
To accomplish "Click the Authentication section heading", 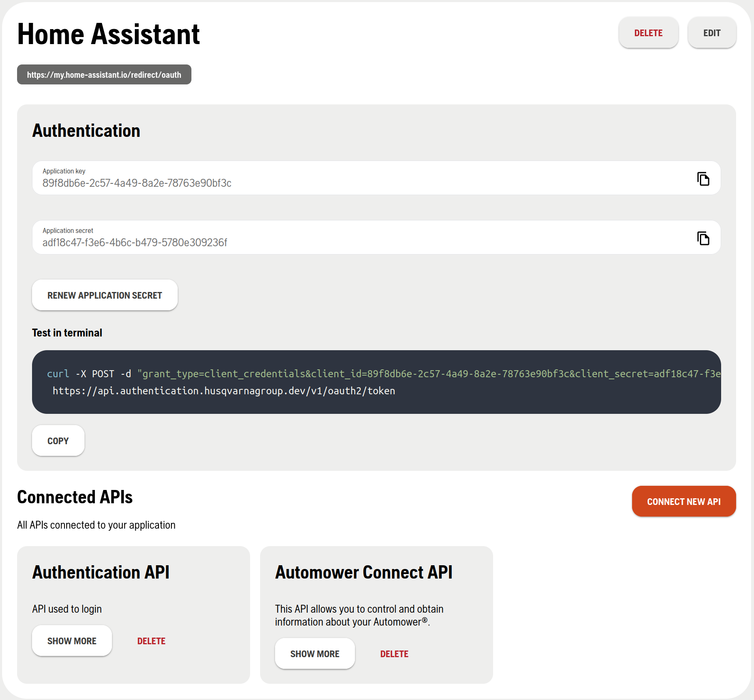I will [x=86, y=130].
